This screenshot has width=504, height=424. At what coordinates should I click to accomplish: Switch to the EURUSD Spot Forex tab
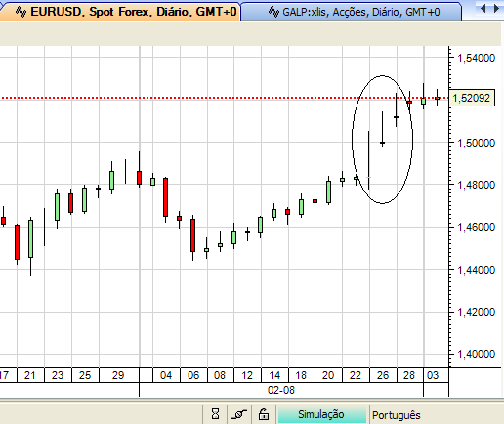[x=120, y=12]
